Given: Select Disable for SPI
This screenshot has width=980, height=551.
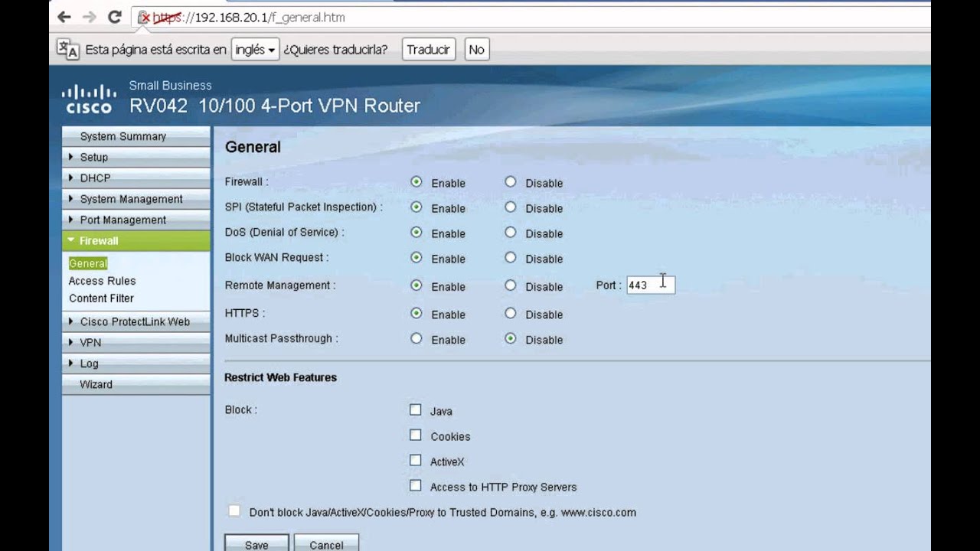Looking at the screenshot, I should [511, 207].
